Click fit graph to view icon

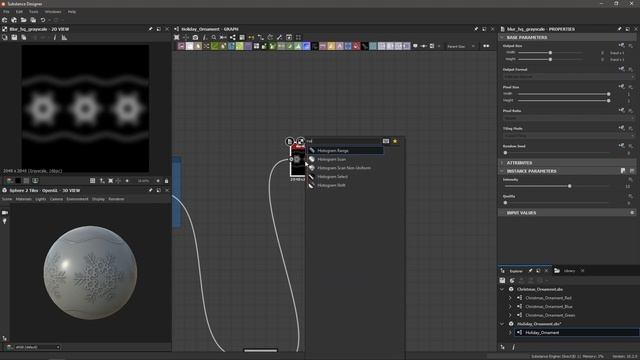point(177,38)
